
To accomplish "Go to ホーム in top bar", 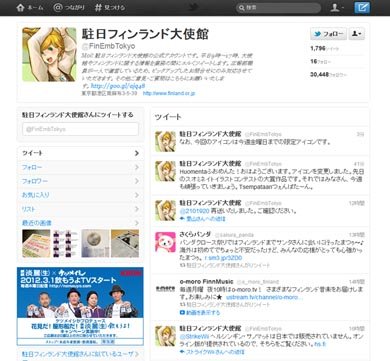I will point(30,7).
